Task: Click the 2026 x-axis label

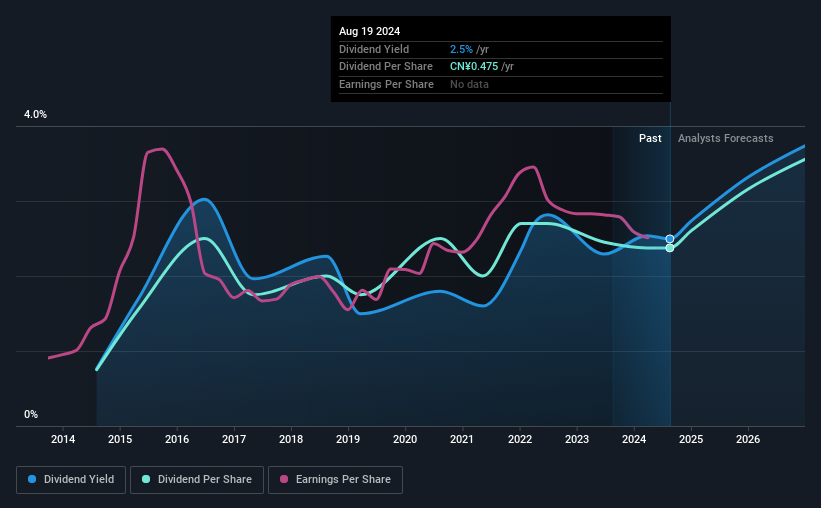Action: 748,439
